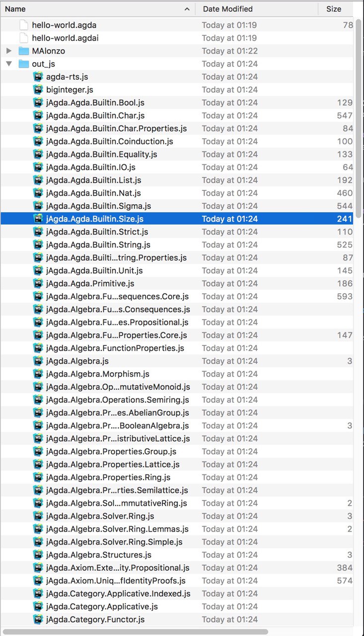Click the jAgda.Agda.Primitive.js icon
The width and height of the screenshot is (364, 636).
click(38, 283)
